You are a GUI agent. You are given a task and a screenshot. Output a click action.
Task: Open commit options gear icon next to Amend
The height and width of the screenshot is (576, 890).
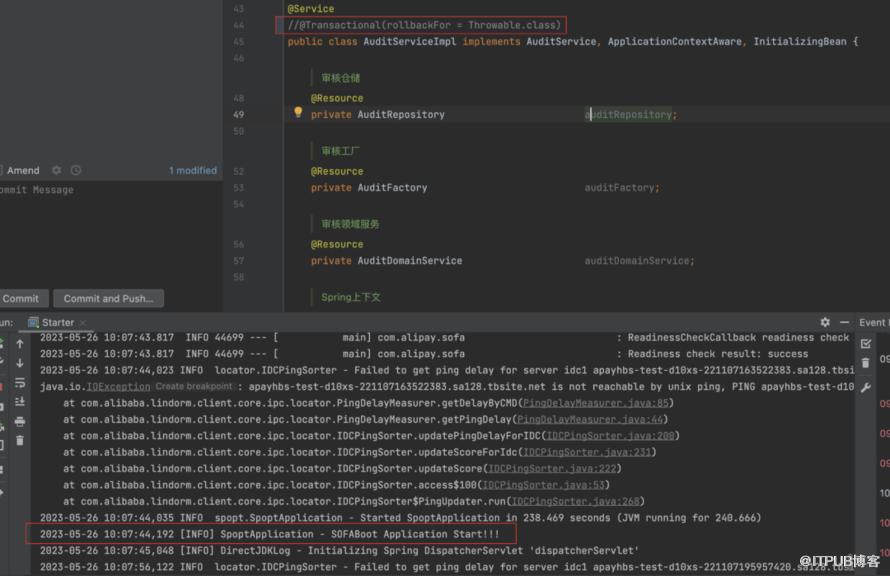[56, 171]
